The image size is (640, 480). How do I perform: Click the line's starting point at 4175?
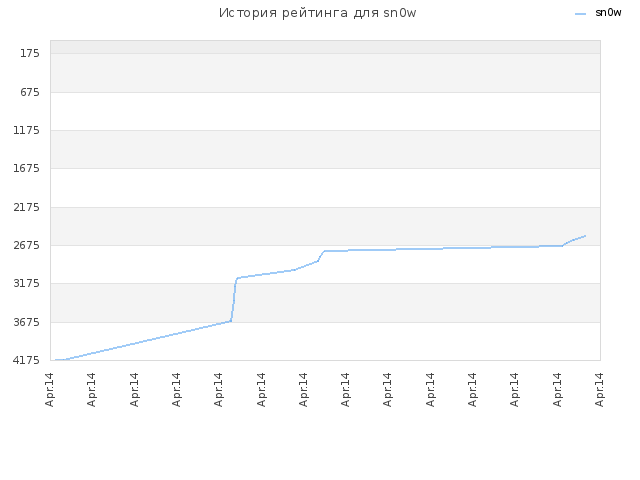[x=56, y=360]
